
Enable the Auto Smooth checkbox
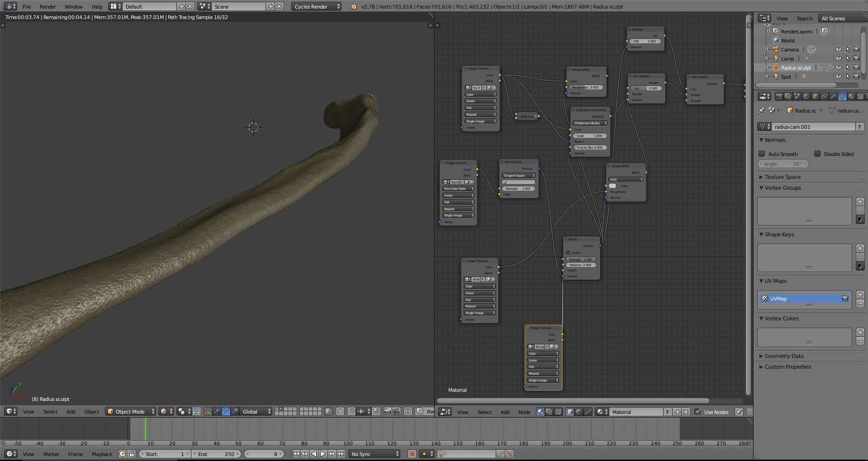[x=762, y=154]
